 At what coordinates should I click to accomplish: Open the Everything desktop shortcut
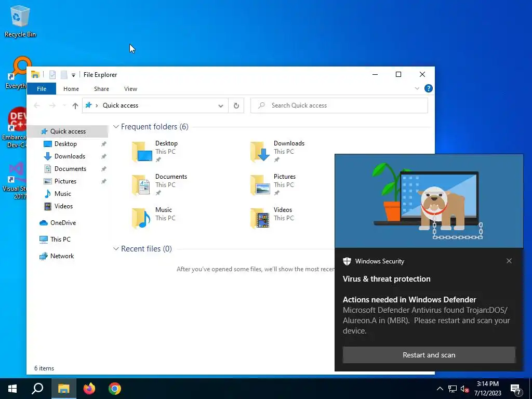16,73
